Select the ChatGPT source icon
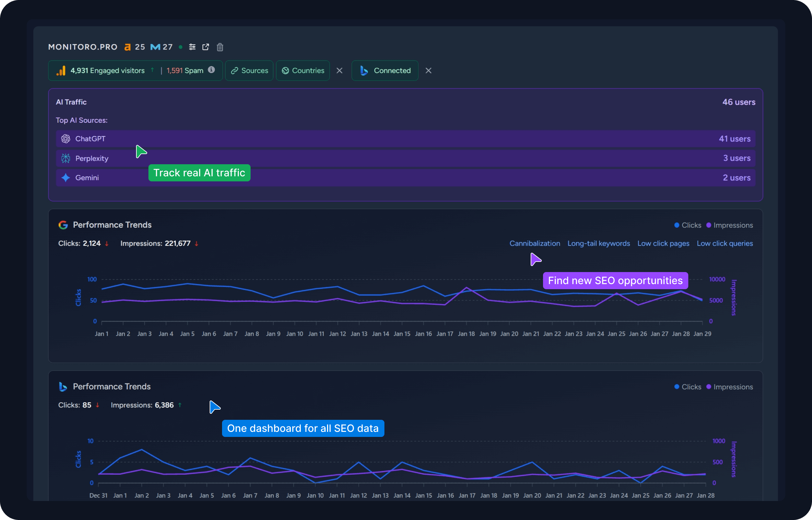 tap(66, 139)
